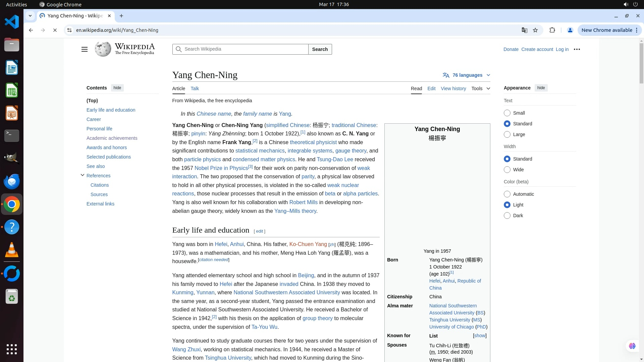The width and height of the screenshot is (644, 362).
Task: Expand the 76 languages dropdown
Action: pyautogui.click(x=467, y=75)
